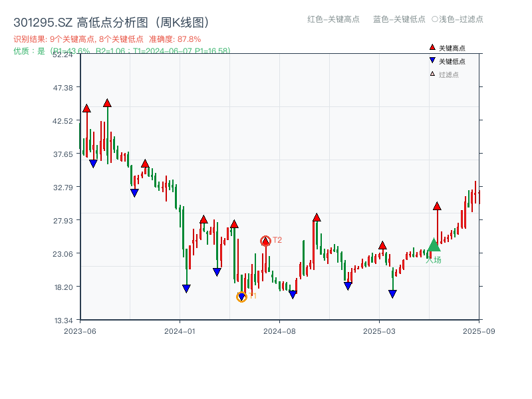
Task: Click the blue key-low arrow near 2024-08
Action: point(292,293)
